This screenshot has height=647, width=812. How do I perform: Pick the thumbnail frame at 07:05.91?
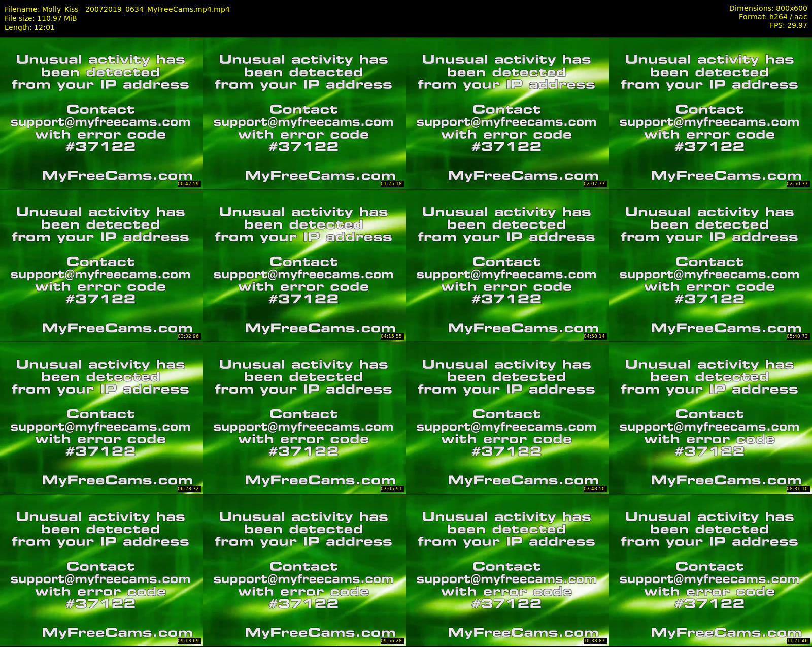click(x=304, y=417)
